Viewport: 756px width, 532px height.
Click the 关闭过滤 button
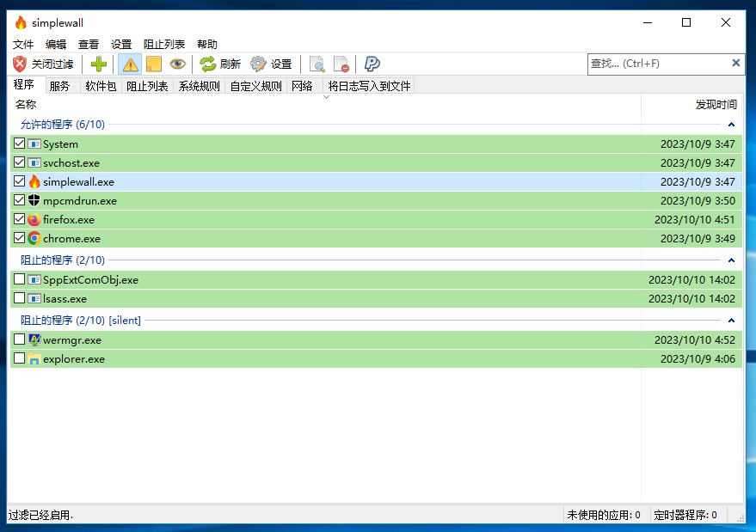(x=43, y=64)
